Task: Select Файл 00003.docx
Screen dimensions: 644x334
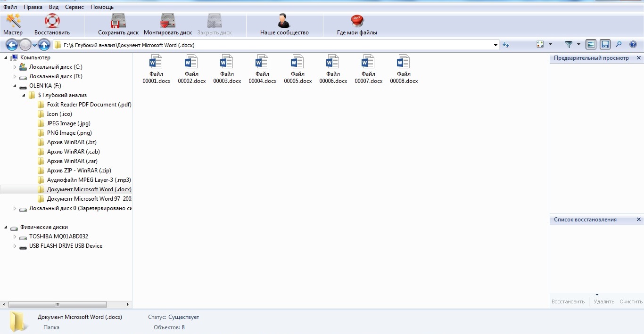Action: pos(227,69)
